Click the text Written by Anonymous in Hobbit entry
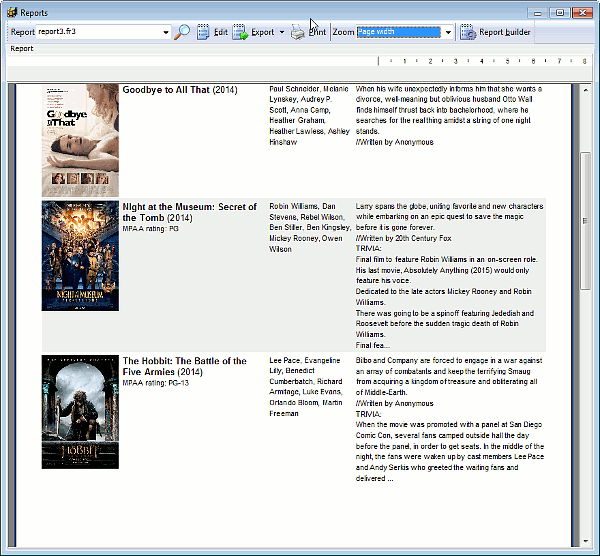The height and width of the screenshot is (556, 600). pyautogui.click(x=395, y=403)
